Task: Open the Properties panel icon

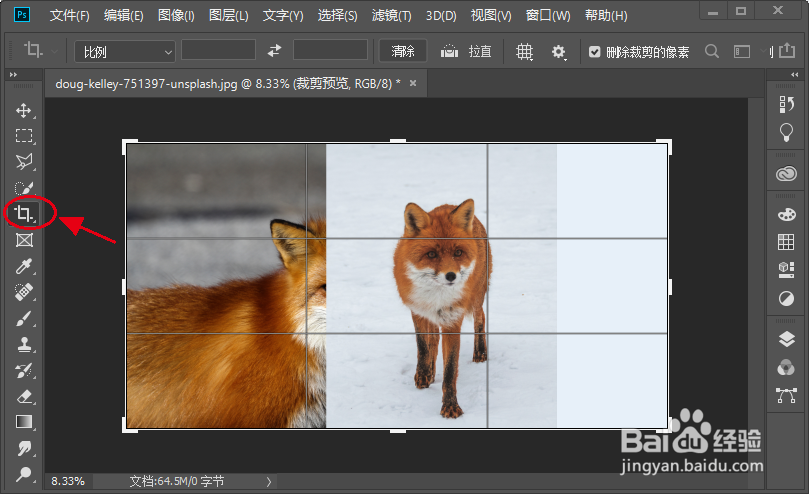Action: point(786,270)
